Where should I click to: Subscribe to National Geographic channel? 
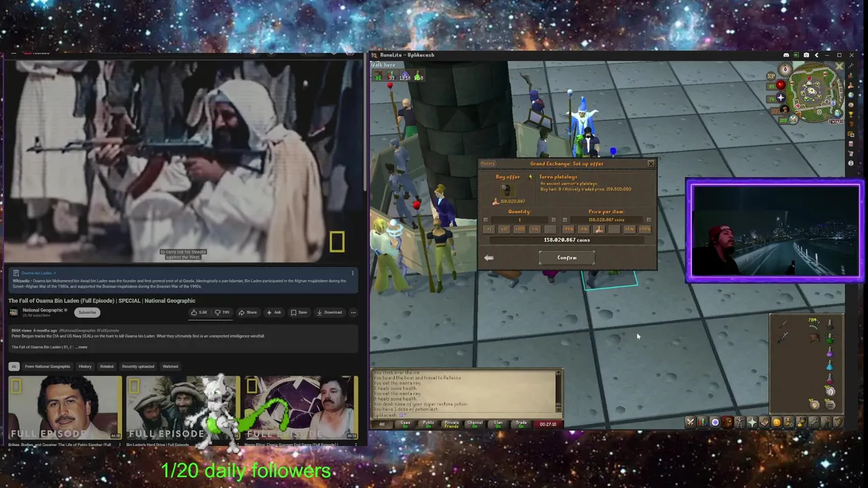pyautogui.click(x=87, y=312)
